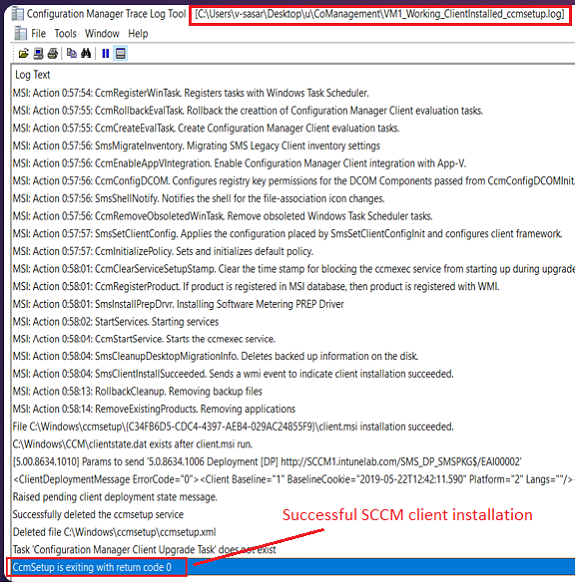Open the File menu
Viewport: 575px width, 583px height.
tap(38, 34)
